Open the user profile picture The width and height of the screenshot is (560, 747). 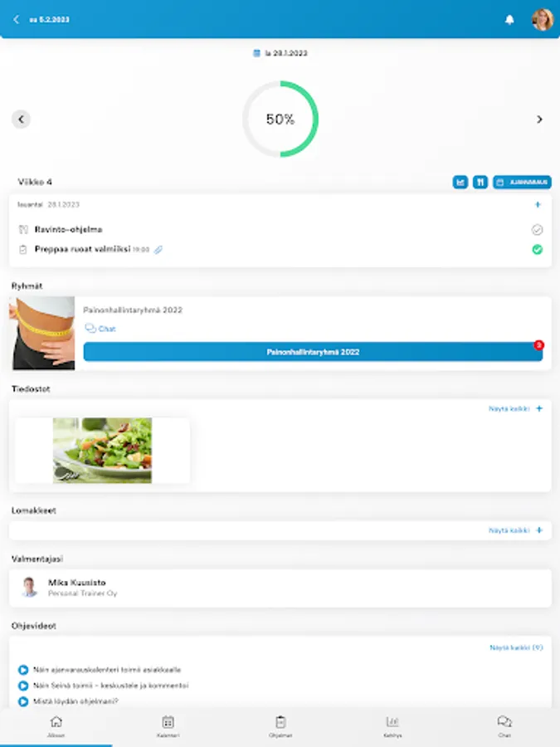click(543, 20)
